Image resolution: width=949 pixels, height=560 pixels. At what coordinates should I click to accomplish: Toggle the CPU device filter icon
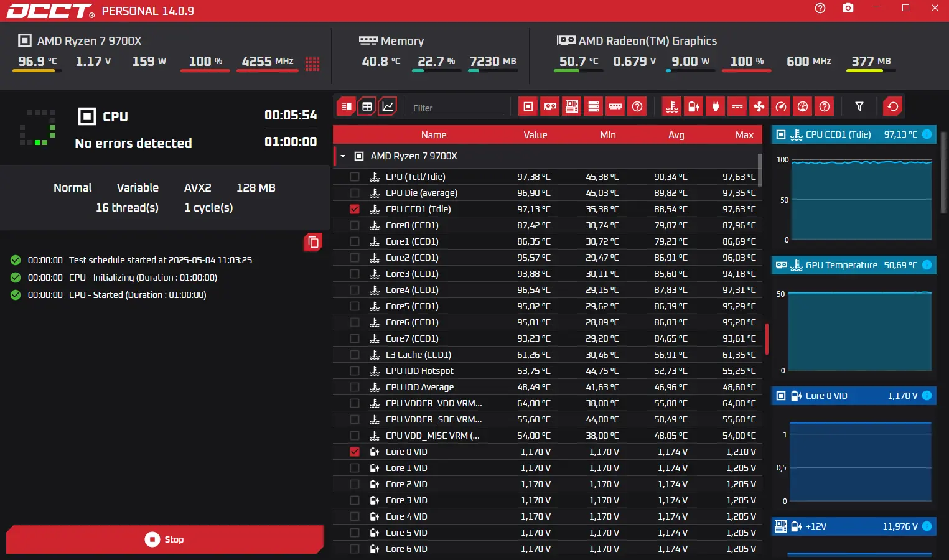tap(528, 106)
